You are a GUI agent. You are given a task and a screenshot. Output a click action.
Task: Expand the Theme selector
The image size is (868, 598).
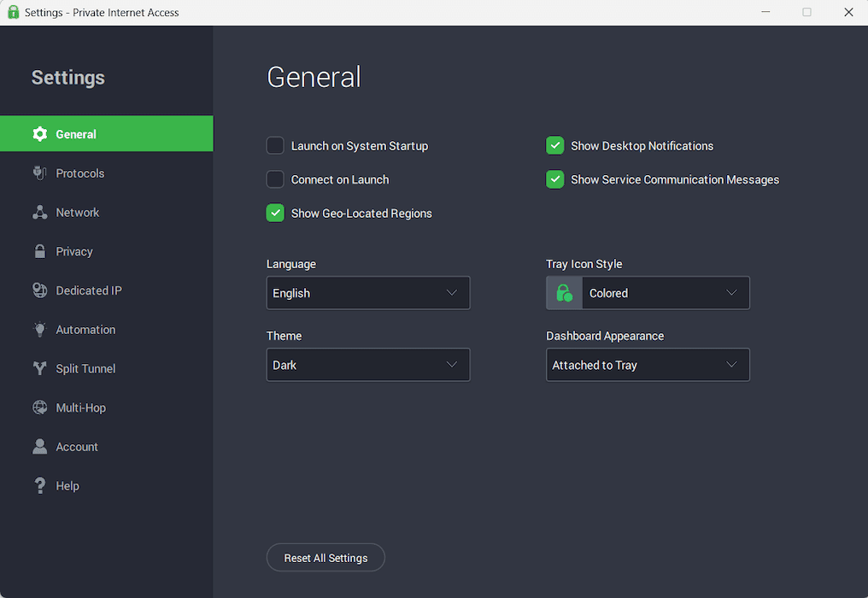pyautogui.click(x=367, y=364)
